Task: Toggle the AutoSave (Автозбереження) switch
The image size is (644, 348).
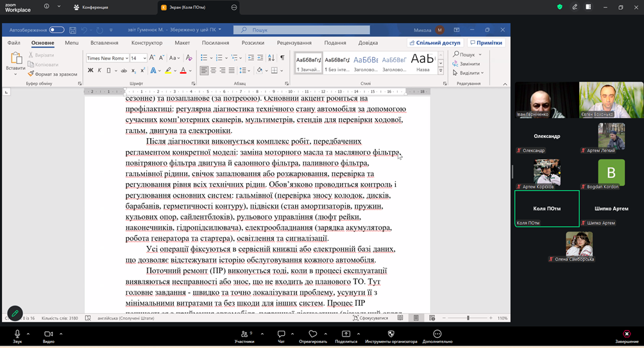Action: (x=56, y=30)
